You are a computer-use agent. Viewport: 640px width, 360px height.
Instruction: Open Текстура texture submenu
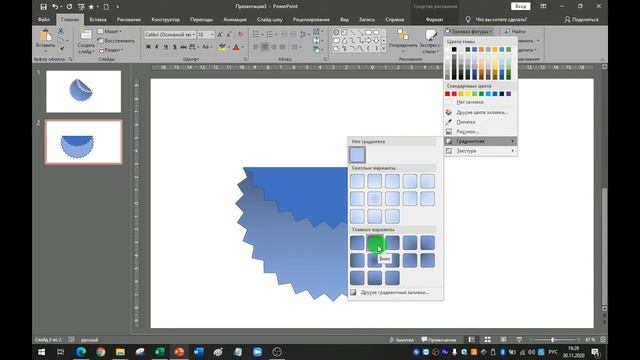click(x=480, y=151)
